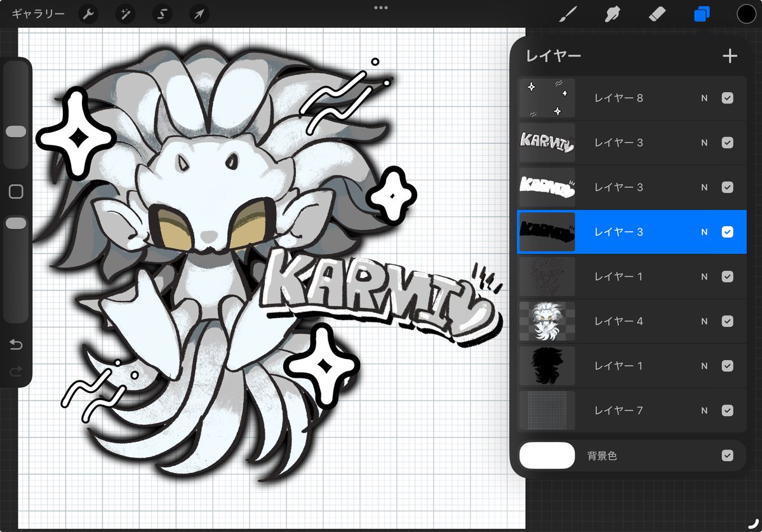Click the レイヤー panel title
Image resolution: width=762 pixels, height=532 pixels.
point(553,56)
